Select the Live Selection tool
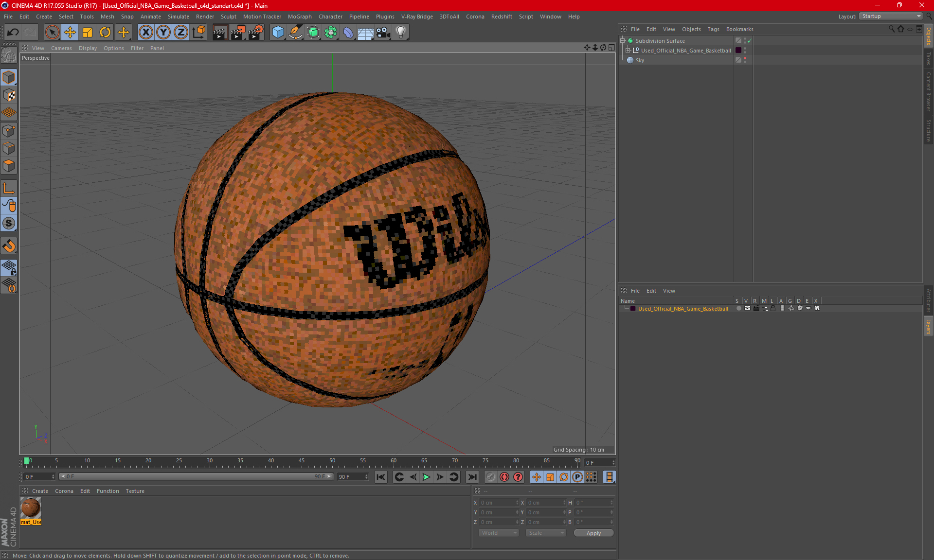The width and height of the screenshot is (934, 560). 52,33
